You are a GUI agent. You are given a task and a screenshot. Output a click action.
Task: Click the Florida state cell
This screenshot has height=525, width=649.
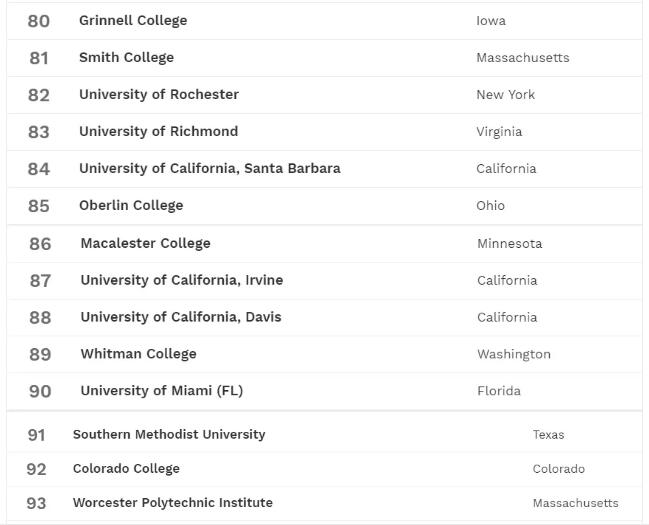tap(499, 391)
